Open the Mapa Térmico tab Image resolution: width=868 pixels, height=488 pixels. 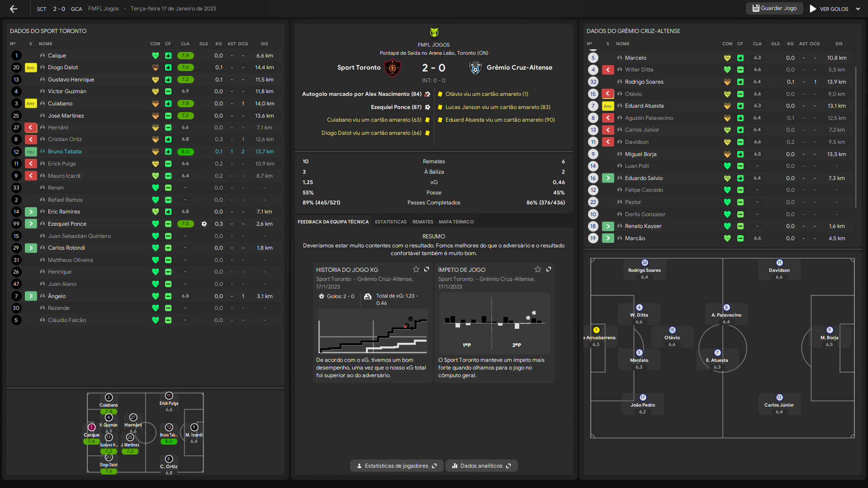click(x=456, y=222)
